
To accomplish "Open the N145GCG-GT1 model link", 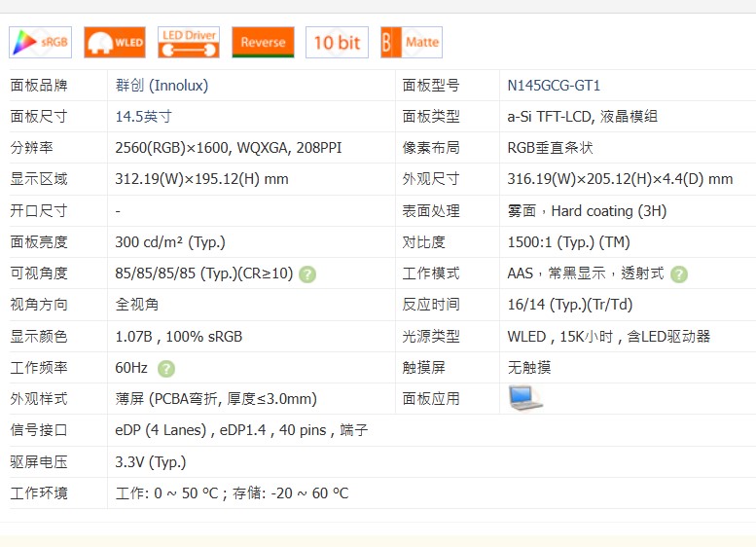I will [x=554, y=86].
